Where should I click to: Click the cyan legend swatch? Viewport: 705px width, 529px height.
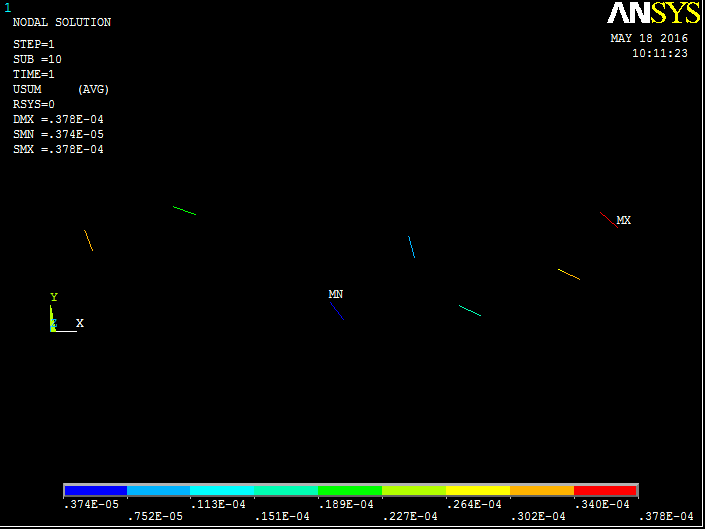222,491
